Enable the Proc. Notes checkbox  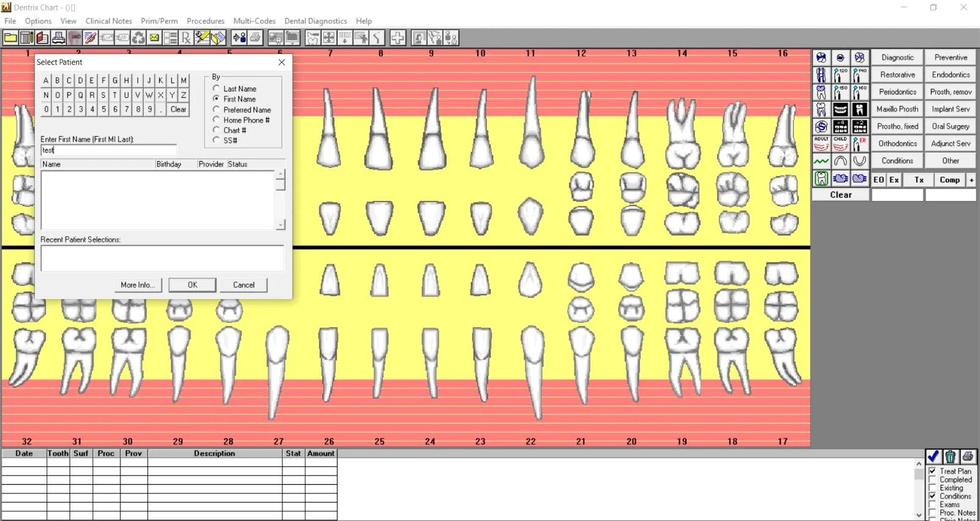[x=932, y=512]
